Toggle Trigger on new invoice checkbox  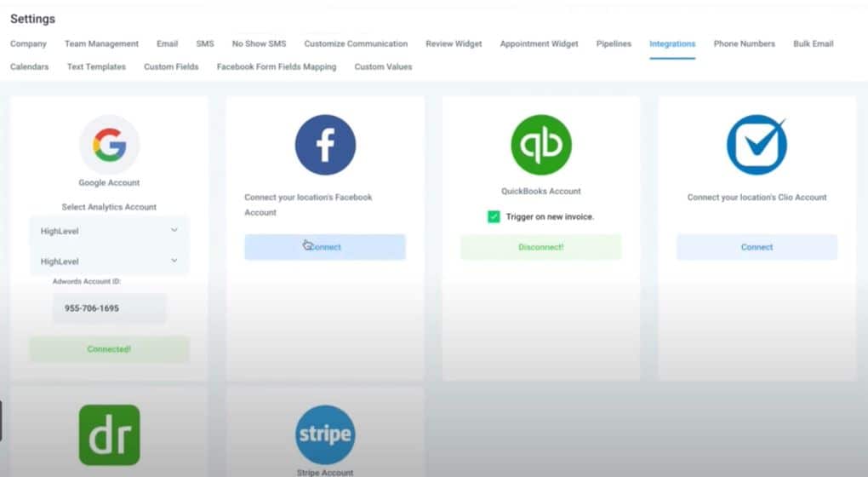coord(494,216)
